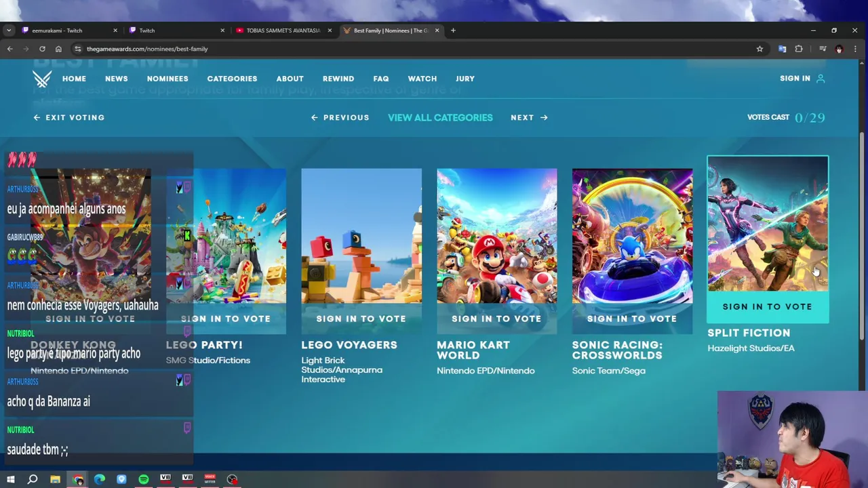This screenshot has height=488, width=868.
Task: Go back using browser back arrow
Action: 9,49
